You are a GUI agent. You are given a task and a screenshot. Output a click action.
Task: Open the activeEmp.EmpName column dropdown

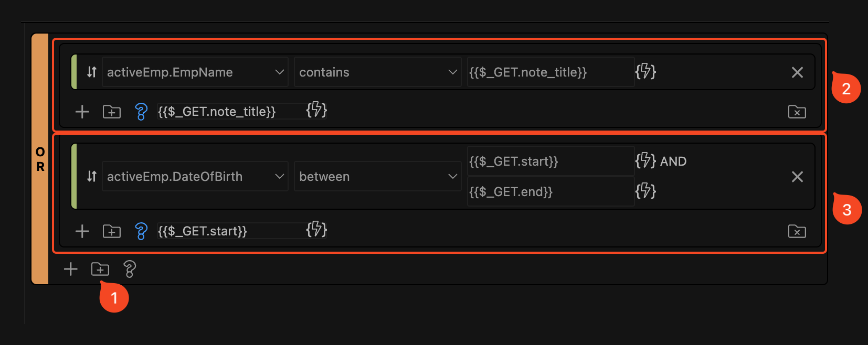195,72
